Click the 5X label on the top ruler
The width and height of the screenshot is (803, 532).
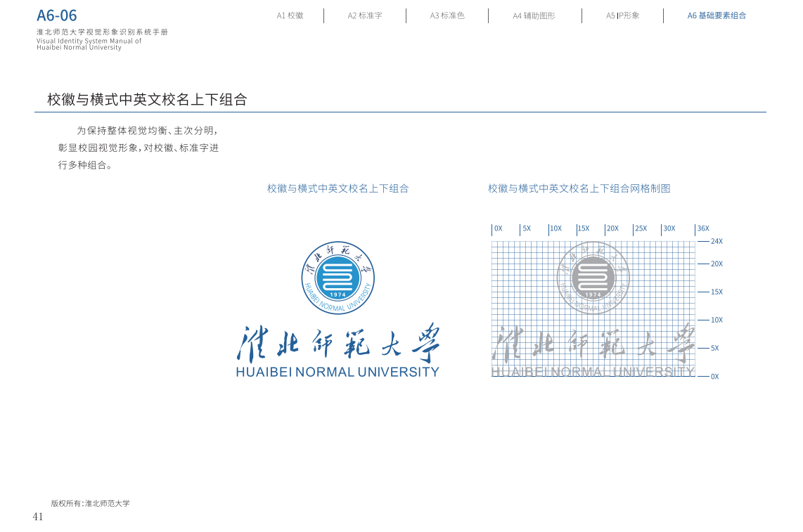(x=527, y=228)
